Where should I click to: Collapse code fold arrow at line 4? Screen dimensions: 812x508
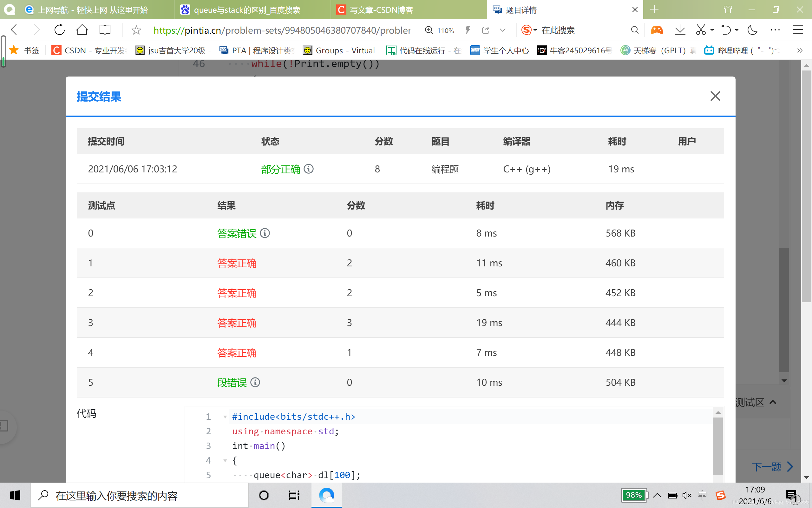[225, 461]
